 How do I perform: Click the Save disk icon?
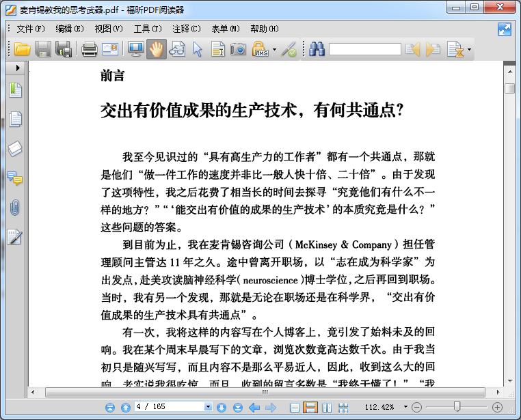tap(43, 49)
